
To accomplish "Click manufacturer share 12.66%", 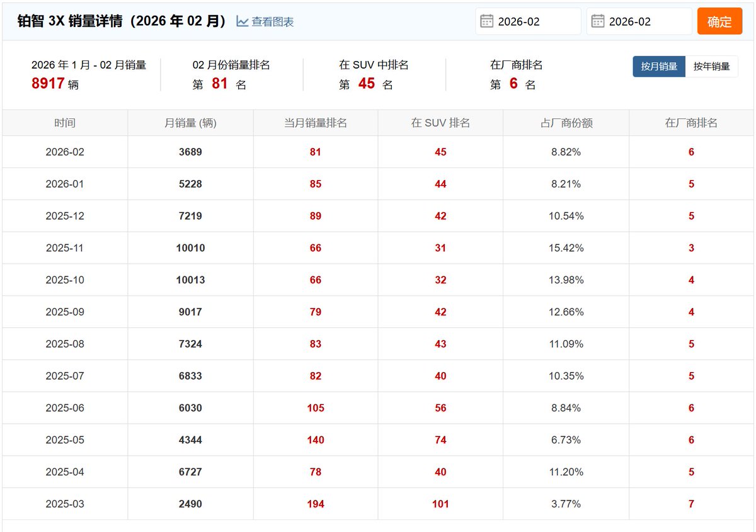I will pos(566,312).
